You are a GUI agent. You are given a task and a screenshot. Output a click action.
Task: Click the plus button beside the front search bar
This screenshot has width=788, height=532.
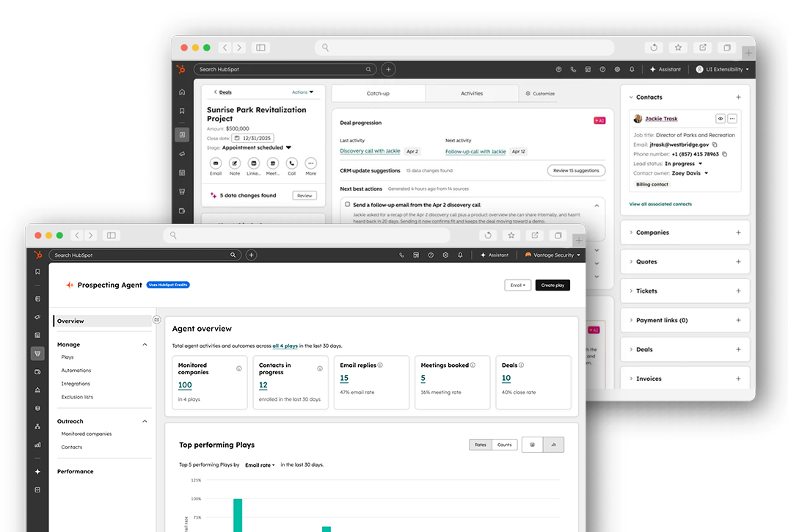[251, 255]
